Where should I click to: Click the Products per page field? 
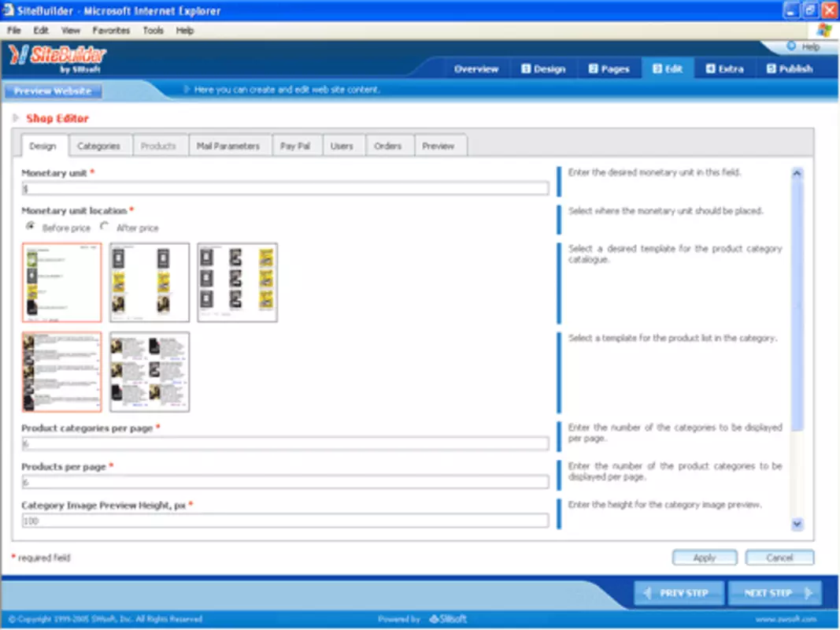pyautogui.click(x=285, y=482)
